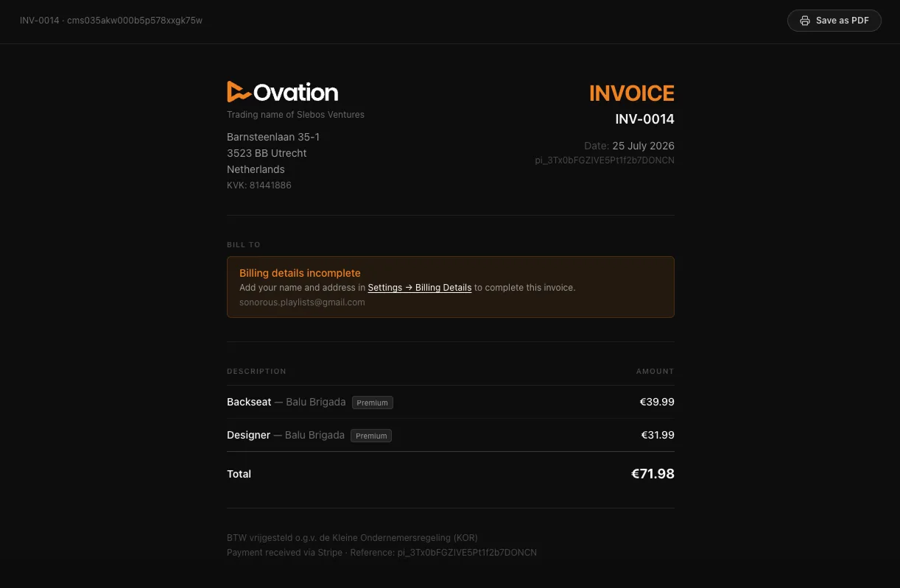Click KVK: 81441886

click(x=259, y=185)
